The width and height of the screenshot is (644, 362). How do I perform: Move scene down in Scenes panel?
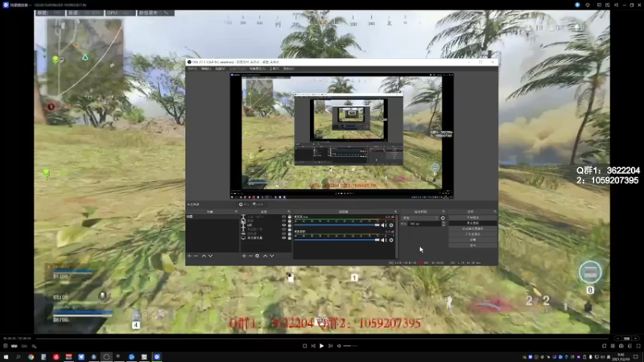210,256
